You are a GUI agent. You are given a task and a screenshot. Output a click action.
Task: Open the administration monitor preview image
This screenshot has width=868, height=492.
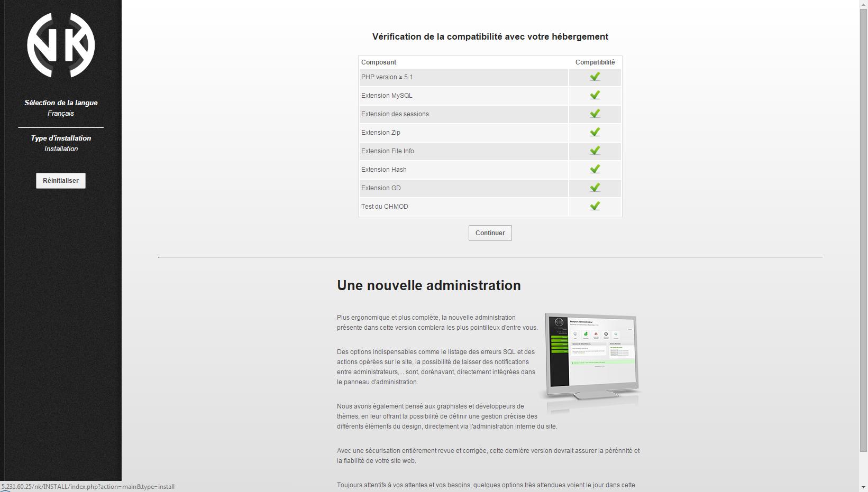(x=590, y=359)
